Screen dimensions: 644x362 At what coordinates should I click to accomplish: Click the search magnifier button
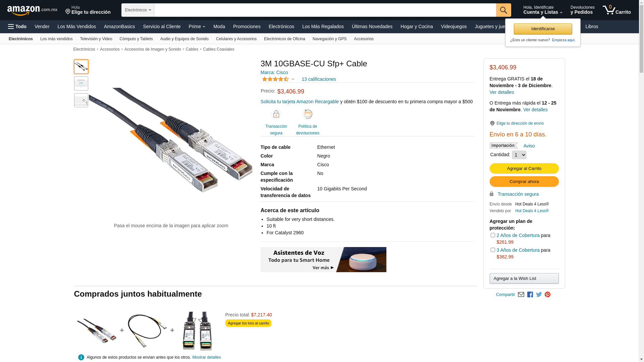tap(503, 10)
